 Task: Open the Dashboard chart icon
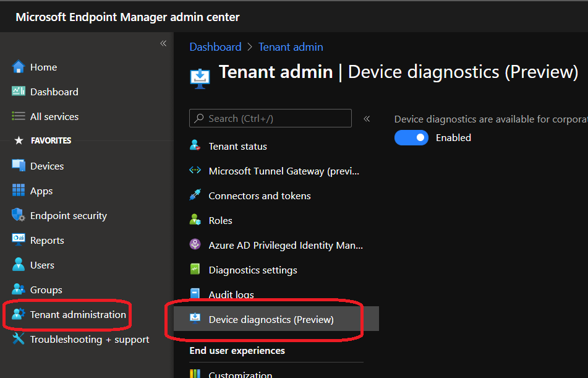(19, 92)
